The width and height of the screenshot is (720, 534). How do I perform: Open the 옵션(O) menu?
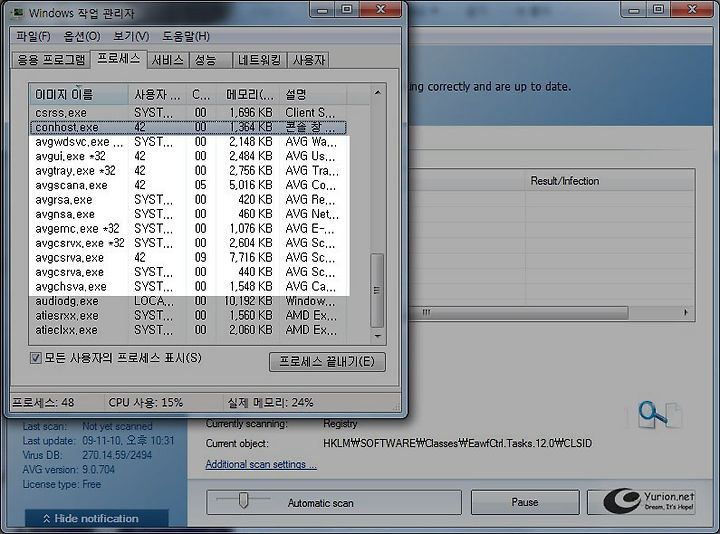[82, 36]
